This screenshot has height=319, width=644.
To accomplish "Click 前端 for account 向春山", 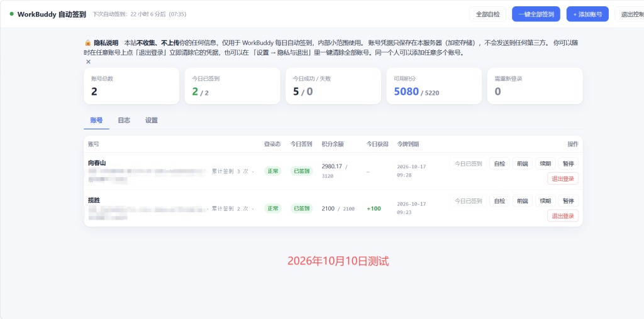I will coord(523,163).
